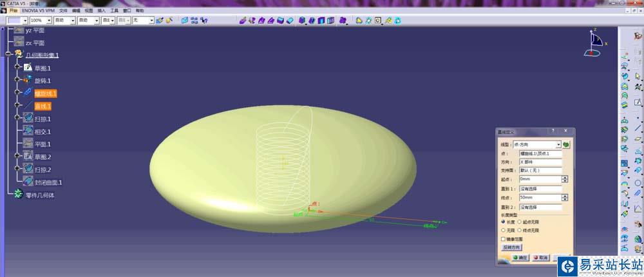Open the 工具 Tools menu
The width and height of the screenshot is (644, 277).
[114, 10]
